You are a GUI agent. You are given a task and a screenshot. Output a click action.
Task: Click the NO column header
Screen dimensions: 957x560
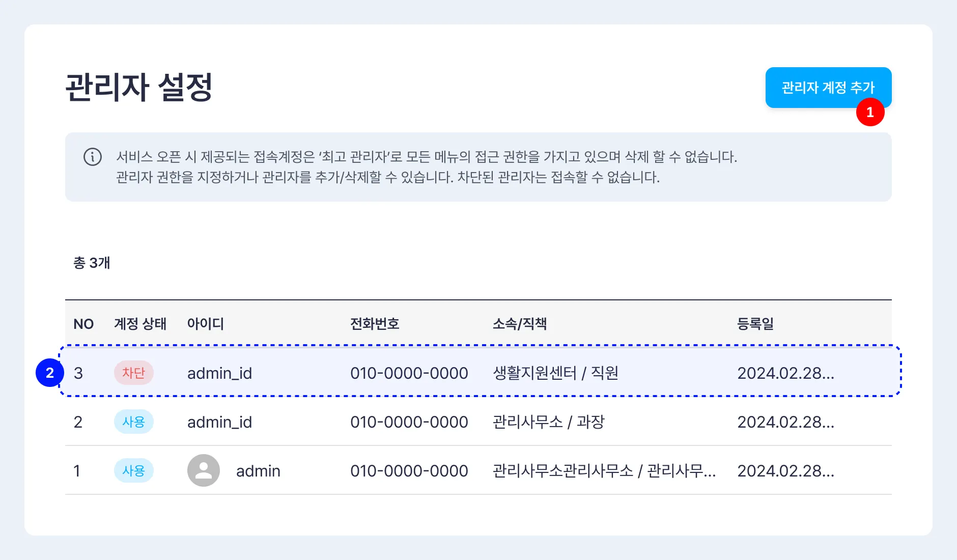(83, 324)
